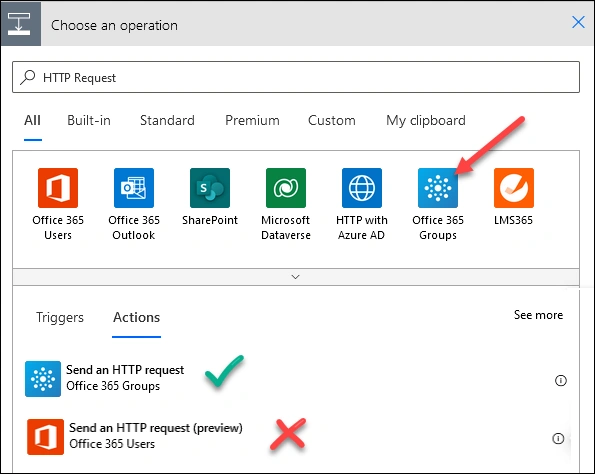
Task: Click the search magnifier icon
Action: pos(28,77)
